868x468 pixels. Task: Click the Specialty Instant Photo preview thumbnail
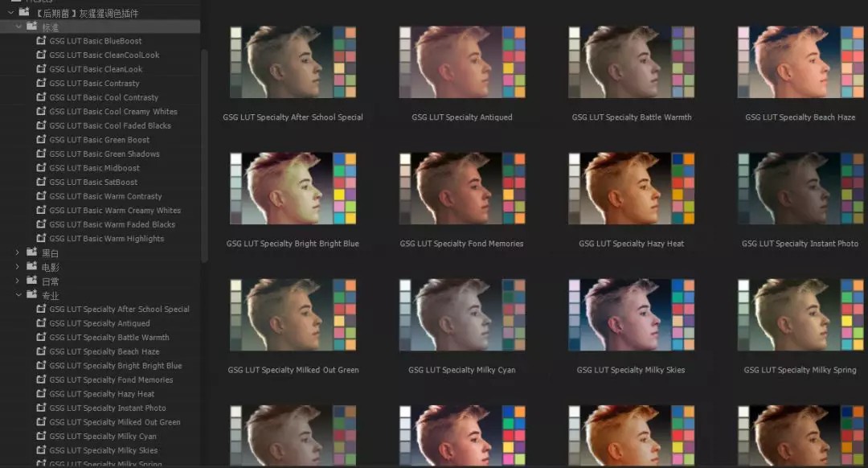pos(800,189)
